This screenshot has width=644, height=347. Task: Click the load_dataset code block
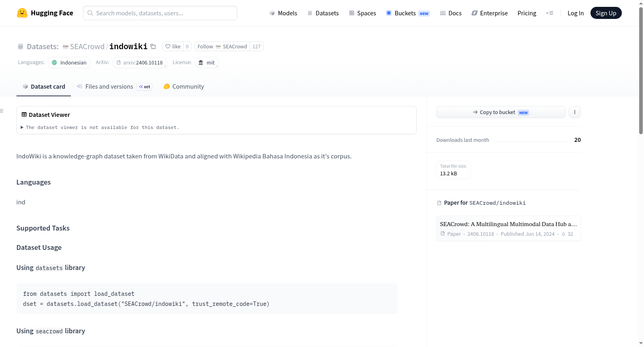207,299
